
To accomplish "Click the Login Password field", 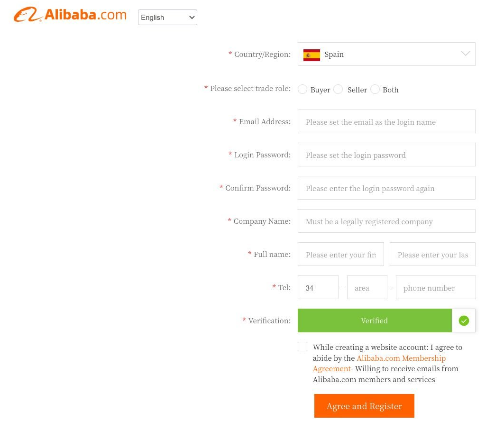I will click(386, 155).
